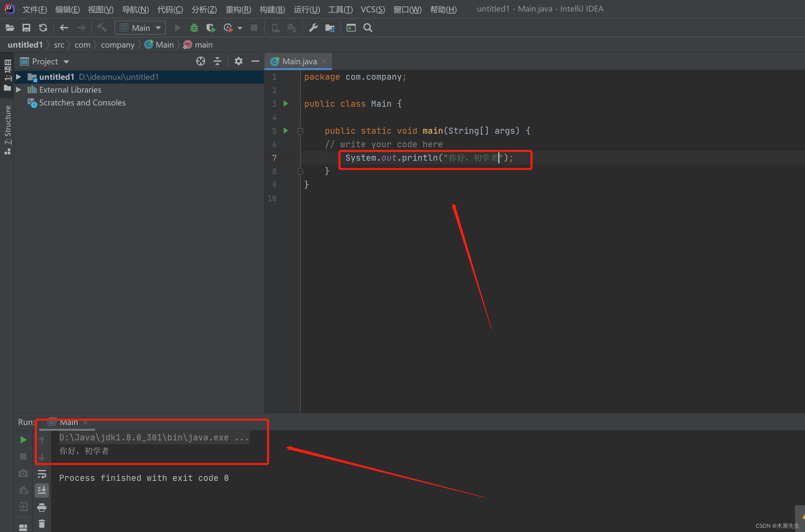
Task: Select the Main.java editor tab
Action: 299,61
